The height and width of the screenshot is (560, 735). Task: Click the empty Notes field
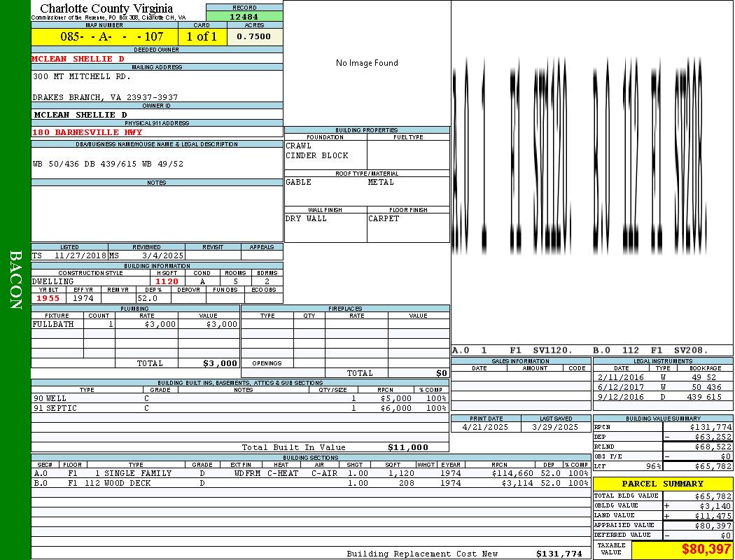tap(157, 213)
